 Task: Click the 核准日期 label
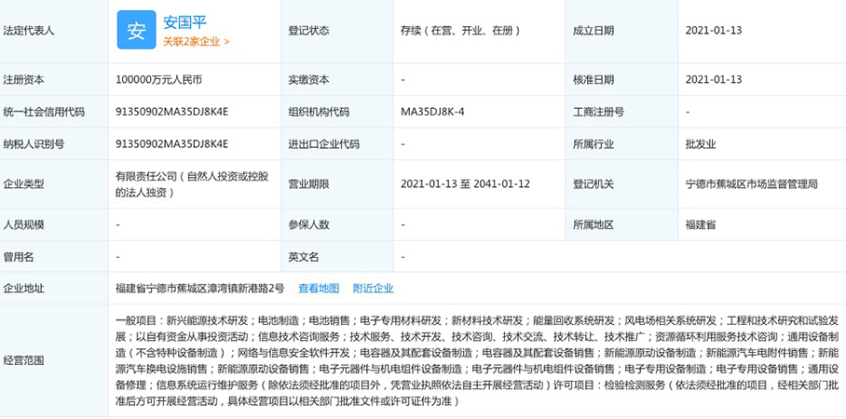point(593,80)
